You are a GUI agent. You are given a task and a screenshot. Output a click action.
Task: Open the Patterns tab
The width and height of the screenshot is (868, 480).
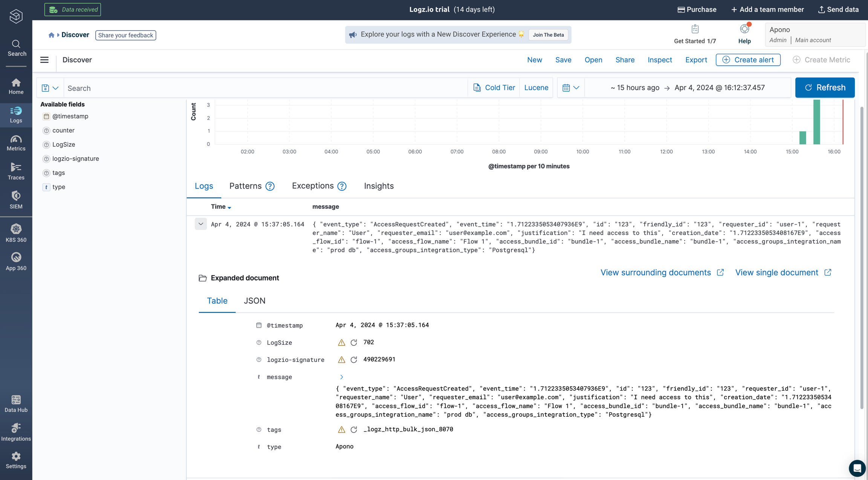(245, 186)
